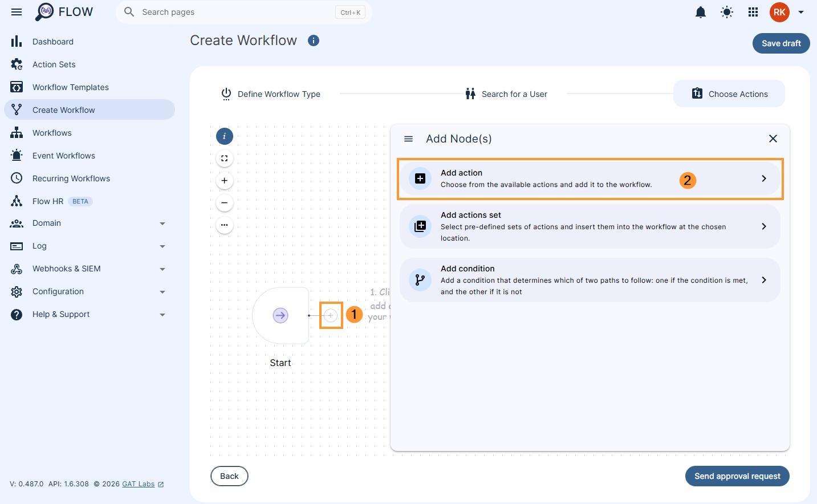Click the Configuration gear icon
This screenshot has height=504, width=817.
coord(17,292)
